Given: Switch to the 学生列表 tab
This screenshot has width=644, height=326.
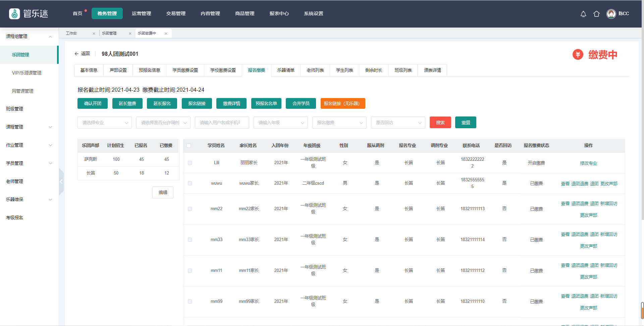Looking at the screenshot, I should pyautogui.click(x=344, y=70).
